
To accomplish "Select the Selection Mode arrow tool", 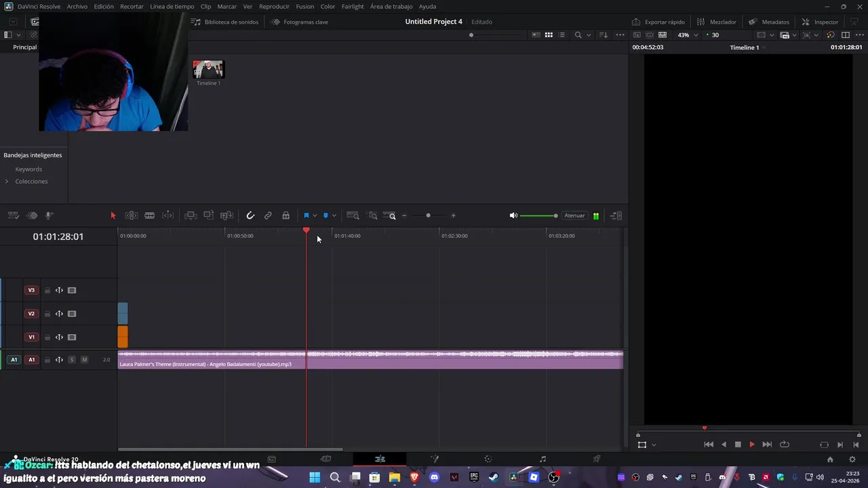I will [113, 216].
